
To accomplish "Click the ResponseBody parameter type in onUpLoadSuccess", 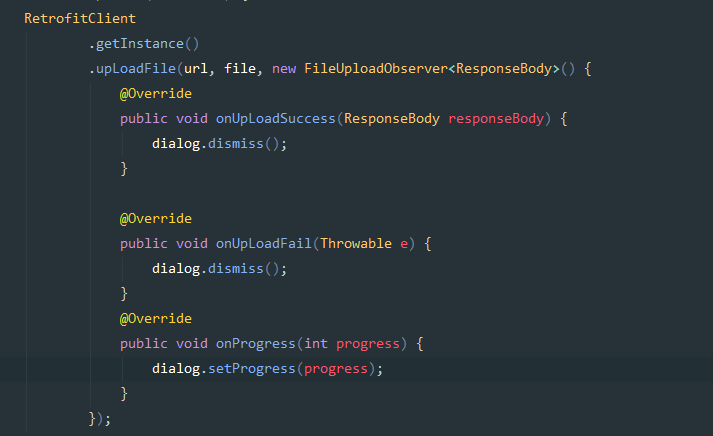I will pos(392,119).
